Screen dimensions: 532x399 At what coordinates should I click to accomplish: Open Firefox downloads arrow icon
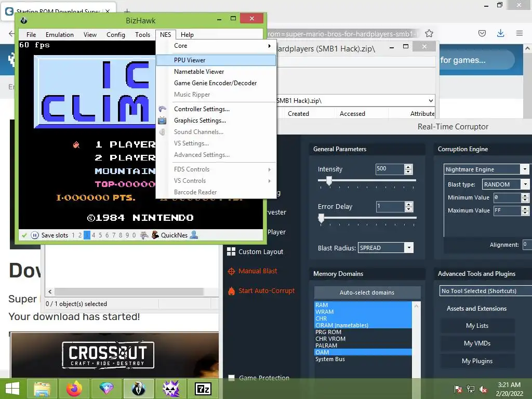click(500, 33)
